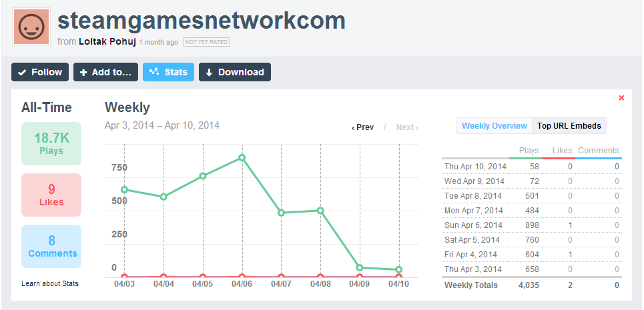Click the Likes column header
644x310 pixels.
coord(563,151)
